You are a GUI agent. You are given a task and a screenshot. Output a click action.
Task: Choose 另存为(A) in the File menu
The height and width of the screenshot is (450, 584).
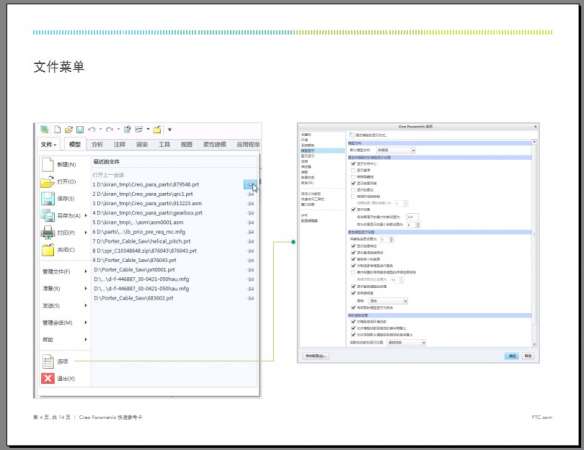tap(61, 215)
